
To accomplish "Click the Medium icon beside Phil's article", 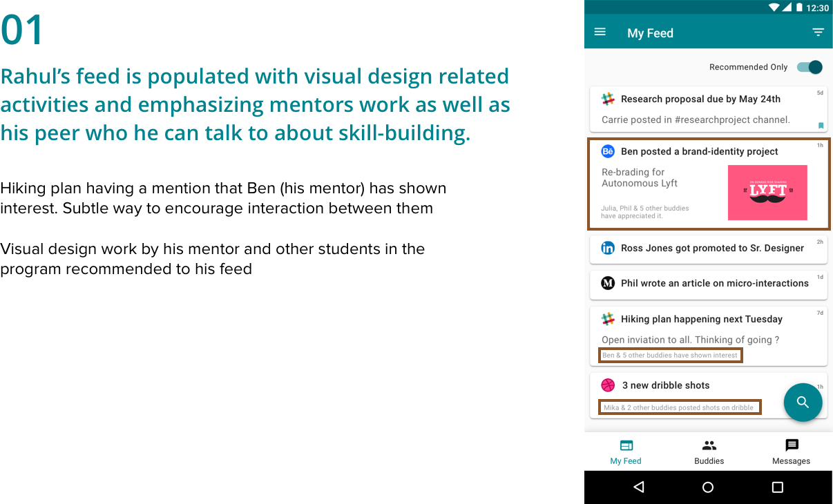I will 608,283.
